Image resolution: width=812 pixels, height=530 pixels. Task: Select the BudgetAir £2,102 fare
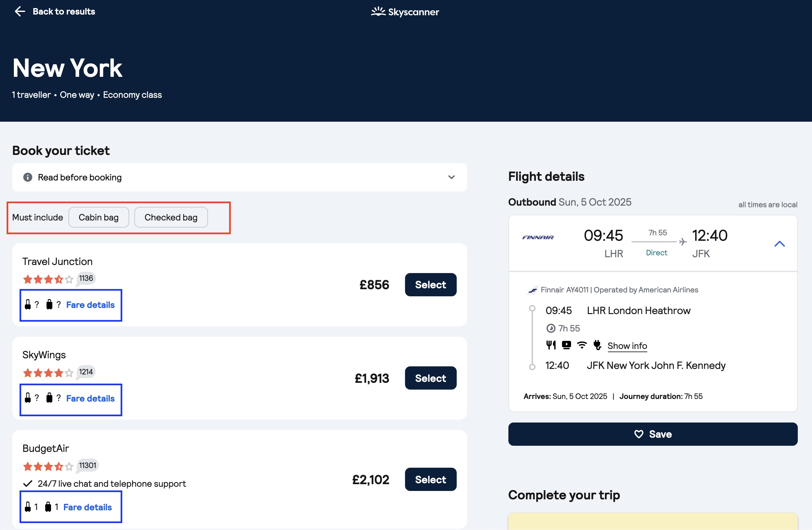(x=431, y=480)
